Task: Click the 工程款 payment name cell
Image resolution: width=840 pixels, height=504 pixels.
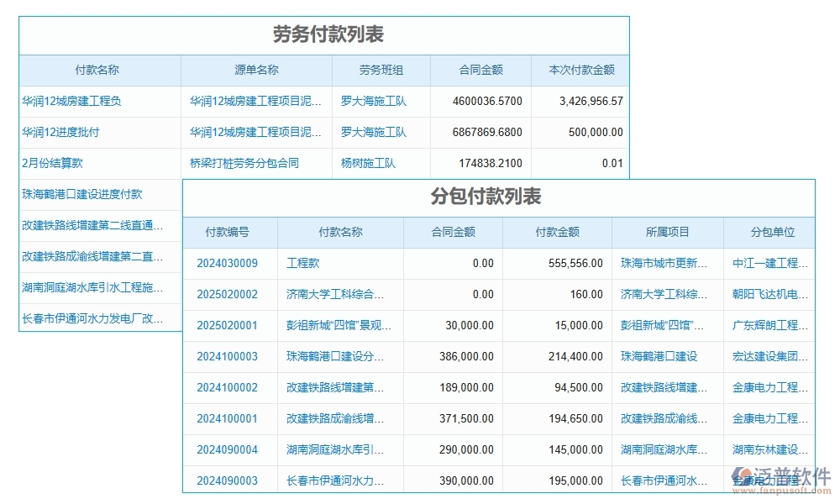Action: click(302, 263)
